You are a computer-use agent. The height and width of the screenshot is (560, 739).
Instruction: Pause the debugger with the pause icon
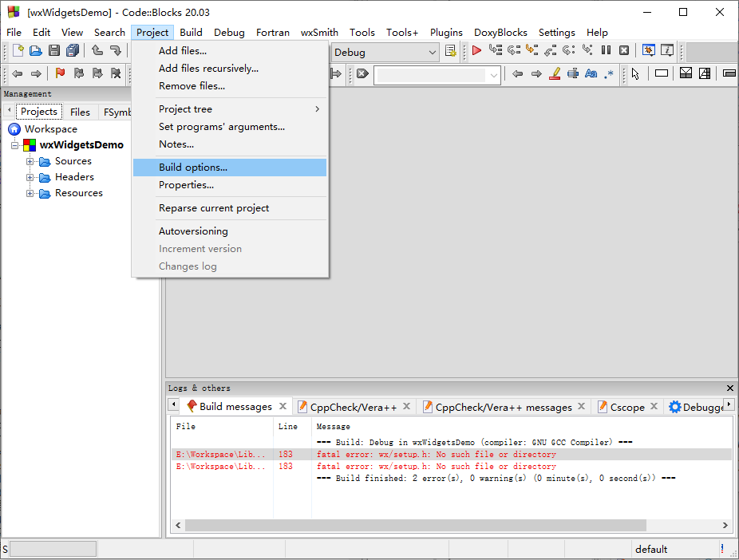(606, 50)
